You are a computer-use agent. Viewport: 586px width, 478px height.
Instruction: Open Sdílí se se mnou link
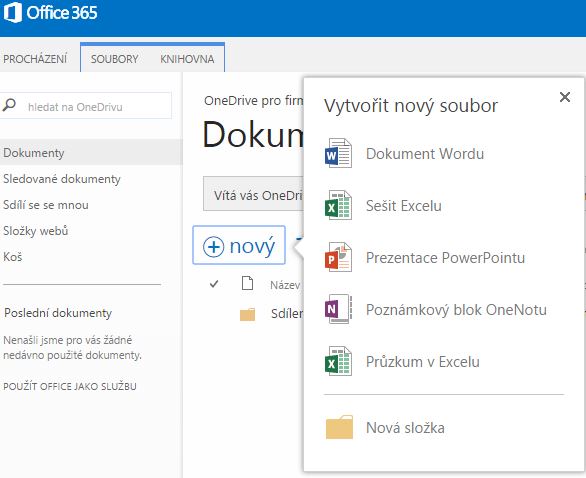(46, 205)
